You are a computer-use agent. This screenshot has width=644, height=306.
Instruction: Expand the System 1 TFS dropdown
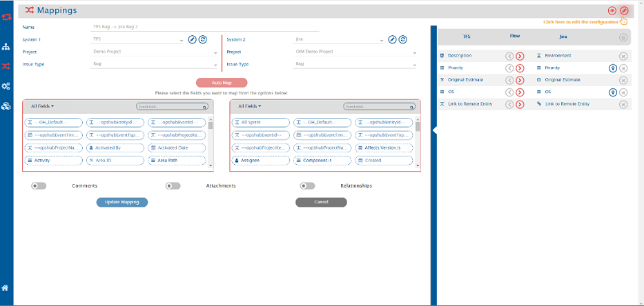click(x=138, y=40)
